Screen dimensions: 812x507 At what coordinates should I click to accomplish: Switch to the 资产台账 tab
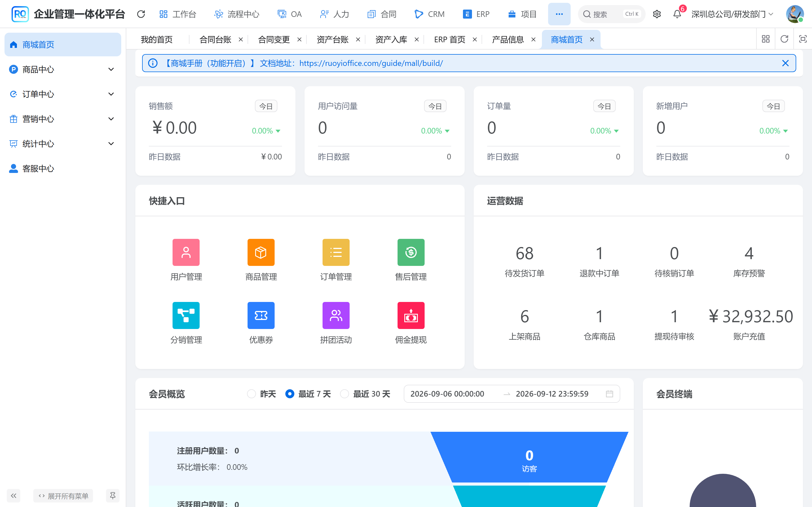(332, 39)
